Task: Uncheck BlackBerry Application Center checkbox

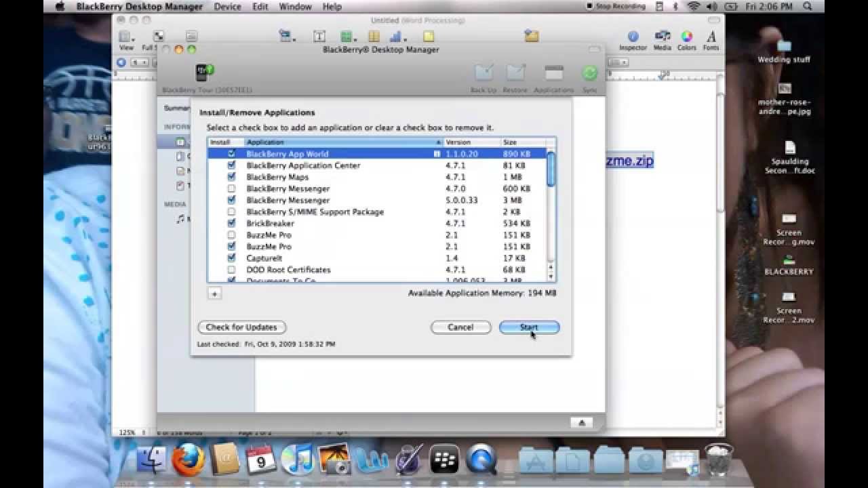Action: click(x=232, y=165)
